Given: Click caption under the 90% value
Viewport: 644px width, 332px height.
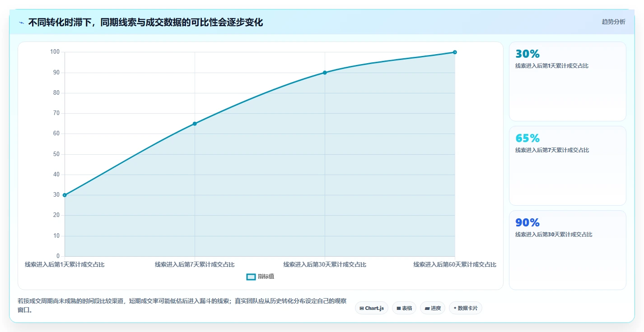Looking at the screenshot, I should click(x=554, y=235).
